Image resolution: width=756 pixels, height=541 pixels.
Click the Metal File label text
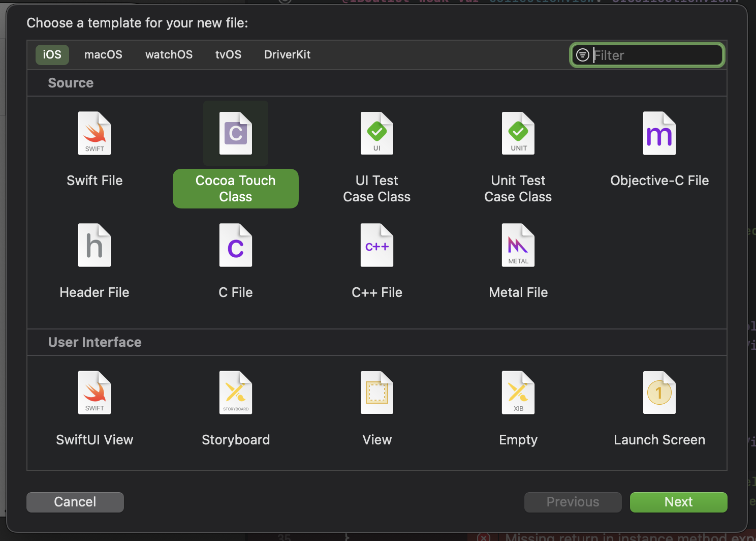point(518,292)
